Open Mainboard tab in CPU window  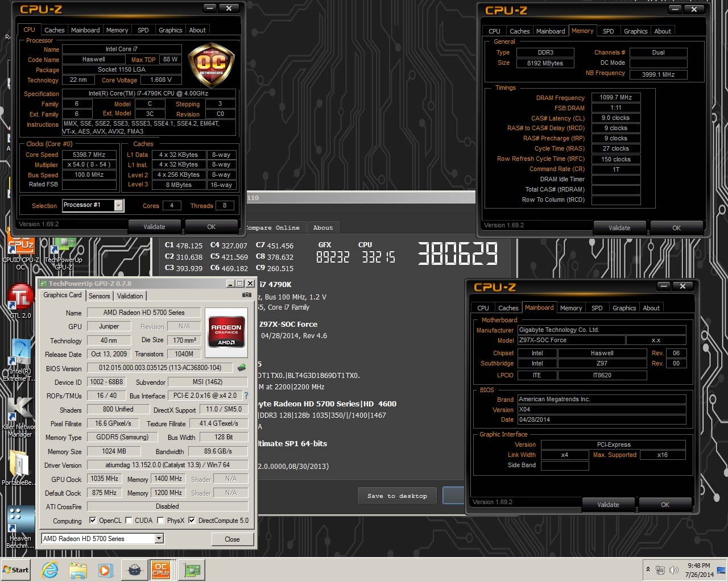click(85, 30)
